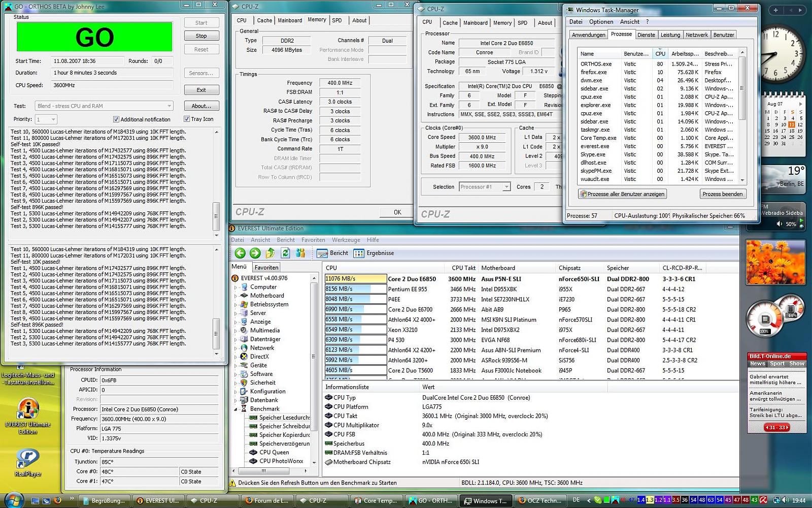Click the About... button in ORTHOS
Image resolution: width=812 pixels, height=508 pixels.
click(201, 106)
